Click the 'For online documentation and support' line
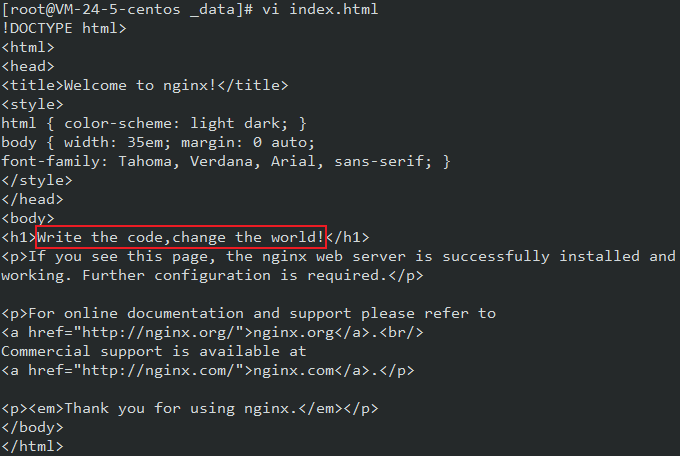Screen dimensions: 680x456 (248, 313)
